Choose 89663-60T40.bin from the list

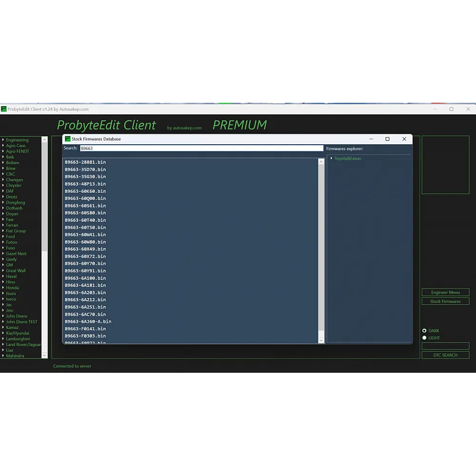click(x=85, y=220)
